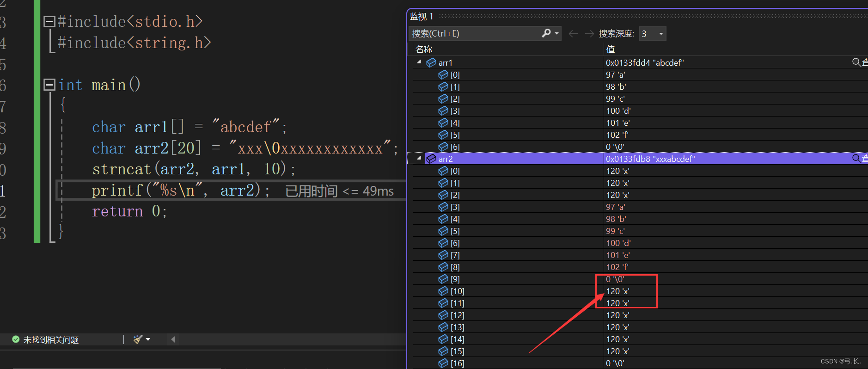868x369 pixels.
Task: Select the arr2 [4] row name
Action: pyautogui.click(x=455, y=219)
